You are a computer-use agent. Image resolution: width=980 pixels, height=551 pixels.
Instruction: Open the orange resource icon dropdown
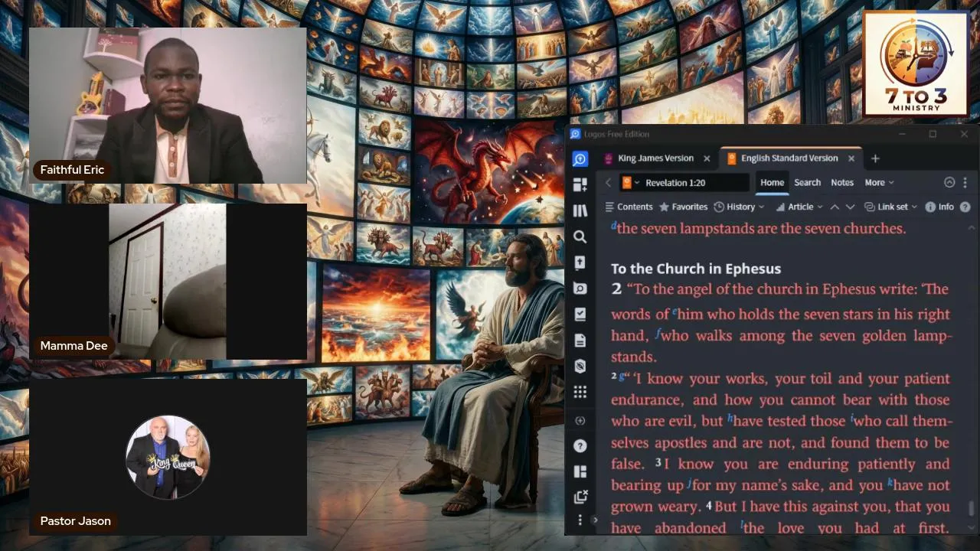coord(631,183)
